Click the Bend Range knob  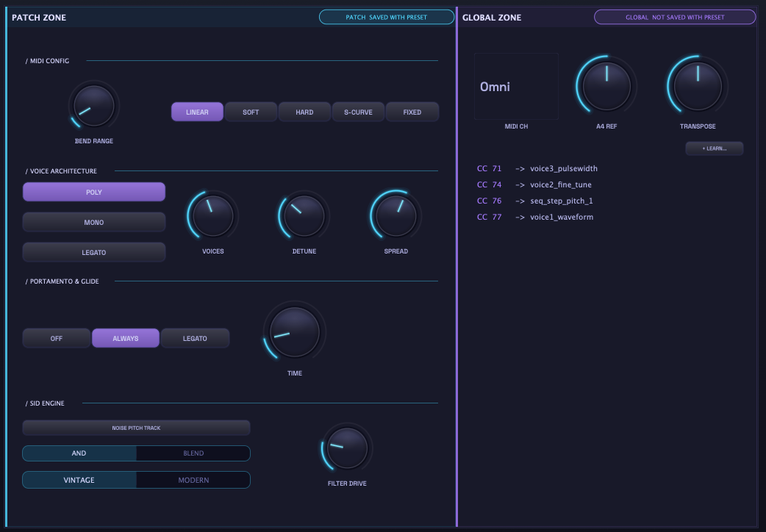pyautogui.click(x=94, y=106)
